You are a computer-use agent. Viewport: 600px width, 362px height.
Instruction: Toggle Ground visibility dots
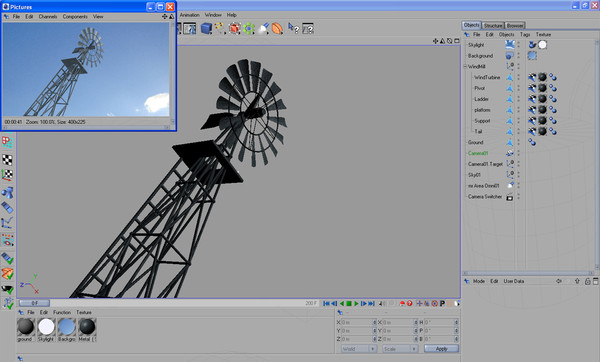pos(519,142)
